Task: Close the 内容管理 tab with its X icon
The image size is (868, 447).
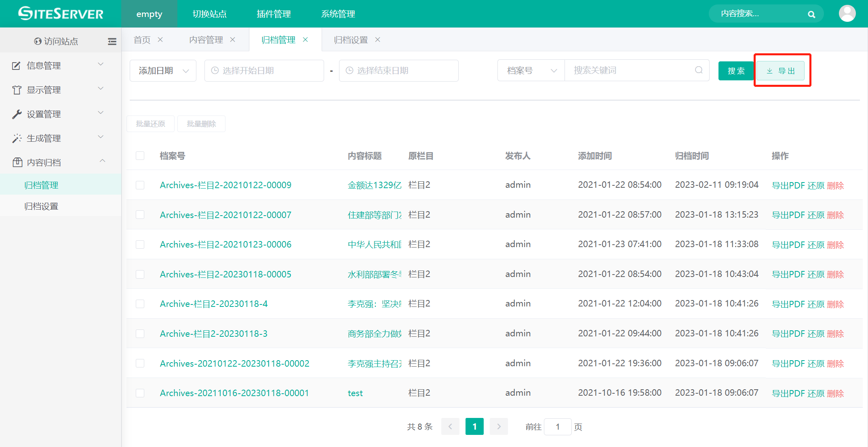Action: pyautogui.click(x=233, y=40)
